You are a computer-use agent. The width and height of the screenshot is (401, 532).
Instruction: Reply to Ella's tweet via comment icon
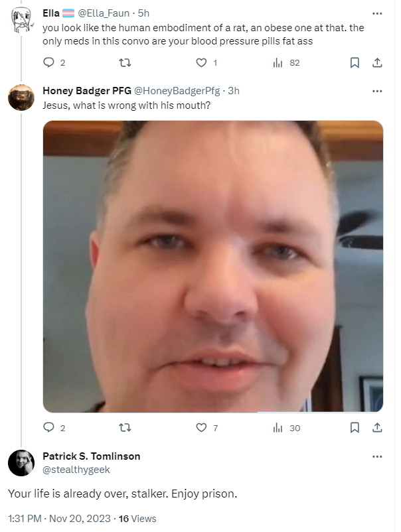tap(49, 62)
